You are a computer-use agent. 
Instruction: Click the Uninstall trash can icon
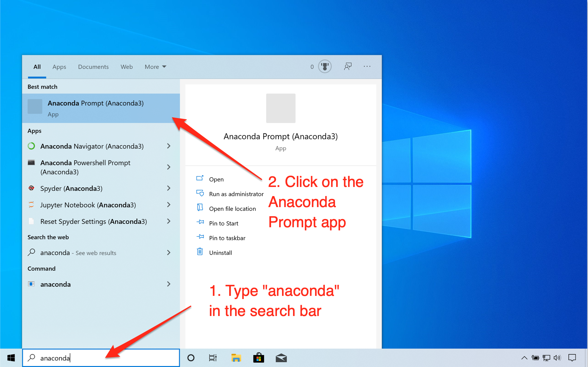pyautogui.click(x=200, y=252)
